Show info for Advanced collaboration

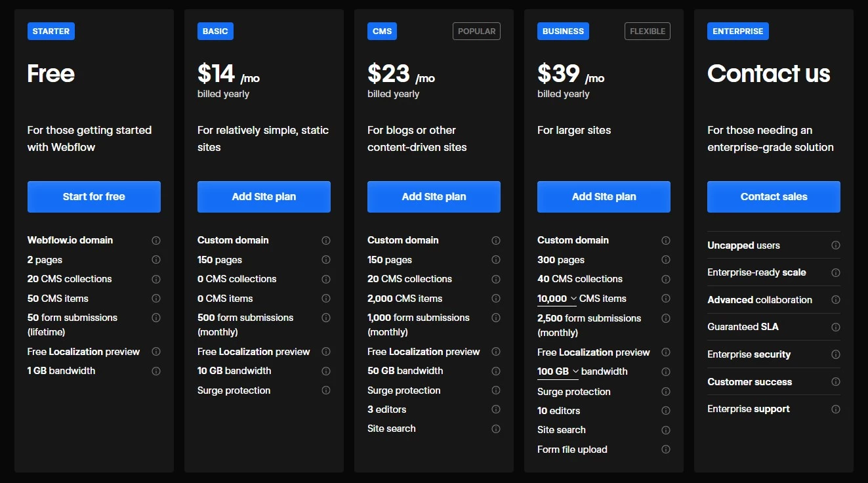tap(836, 300)
